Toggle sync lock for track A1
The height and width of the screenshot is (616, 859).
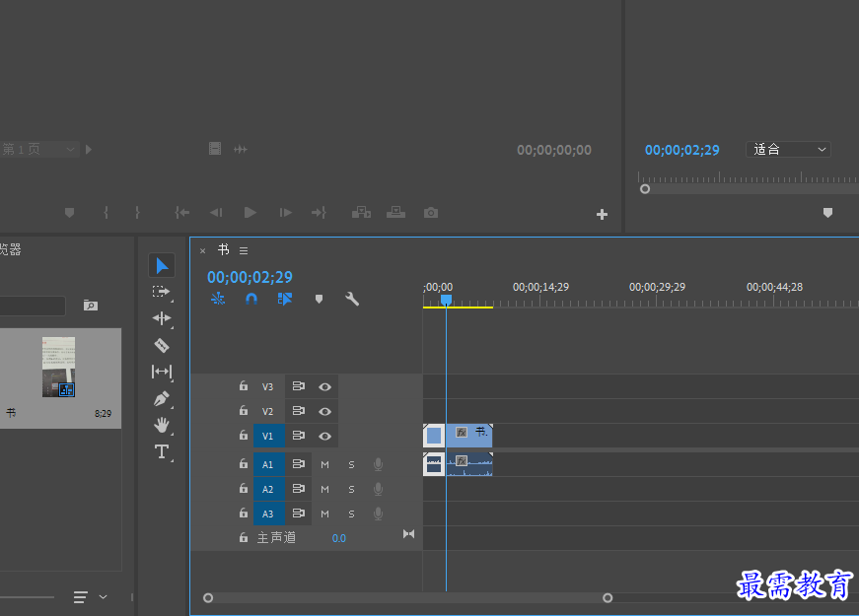(299, 464)
